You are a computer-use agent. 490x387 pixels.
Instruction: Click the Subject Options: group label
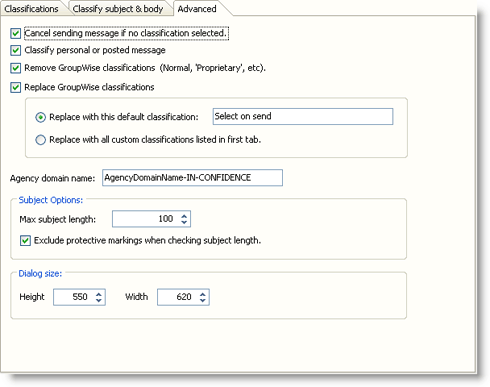(x=51, y=200)
